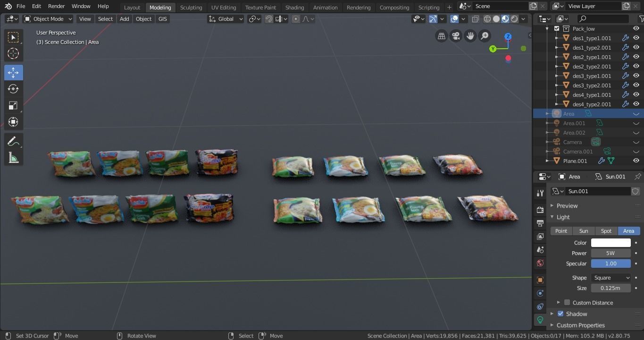This screenshot has width=644, height=340.
Task: Open the light Shape dropdown
Action: point(611,278)
